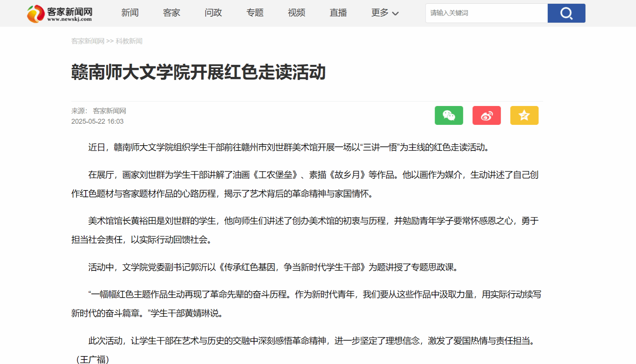
Task: Click the paragraph beginning 在展厅，画家刘世群
Action: (x=305, y=184)
